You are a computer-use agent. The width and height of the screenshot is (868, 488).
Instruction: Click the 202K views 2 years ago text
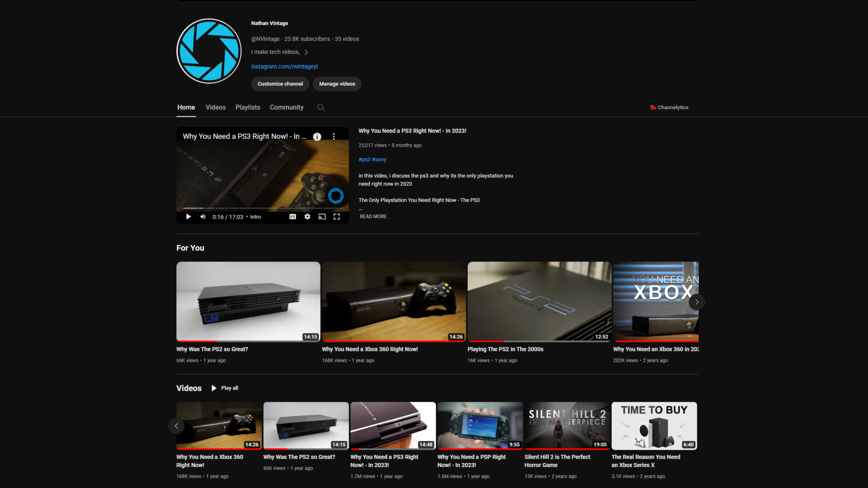tap(640, 360)
